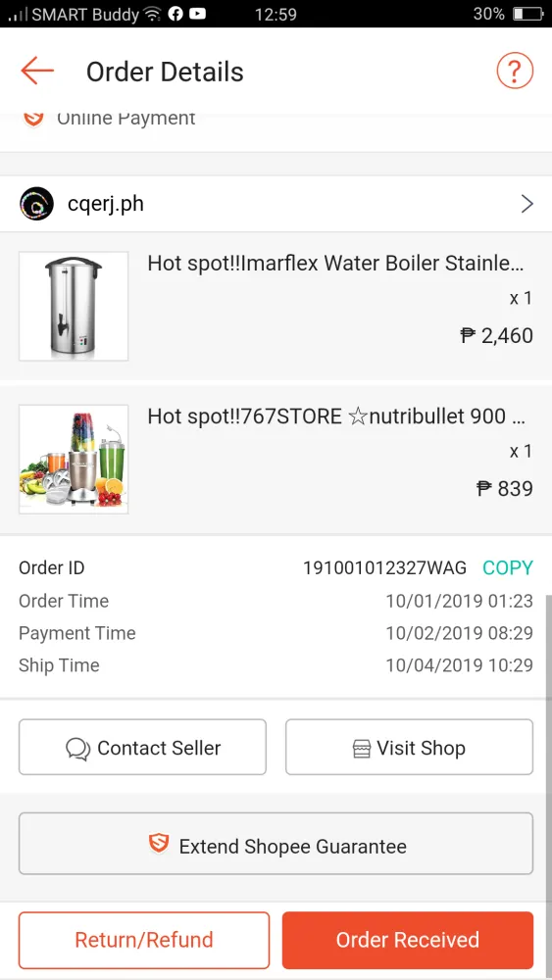Tap the battery icon in status bar
The image size is (552, 980).
(528, 14)
